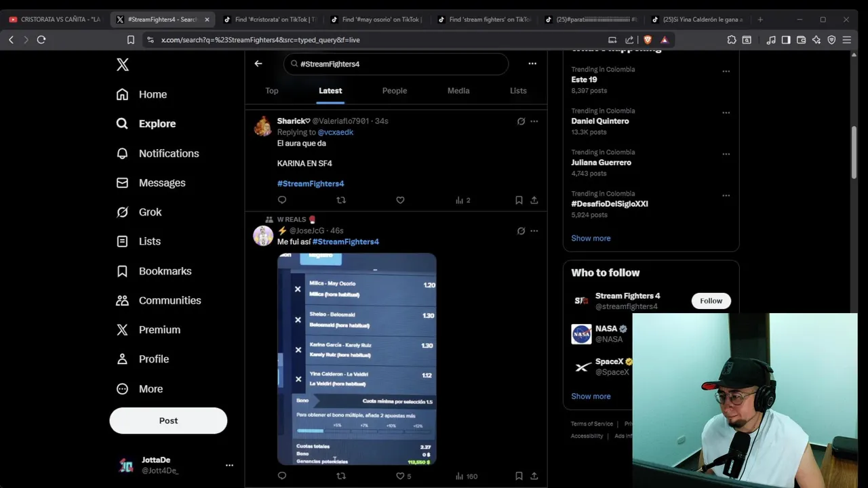This screenshot has width=868, height=488.
Task: Open JoseJcG's profile avatar
Action: 263,236
